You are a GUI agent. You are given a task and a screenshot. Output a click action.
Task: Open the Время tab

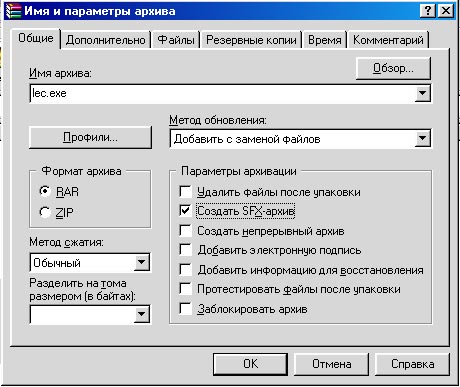325,40
